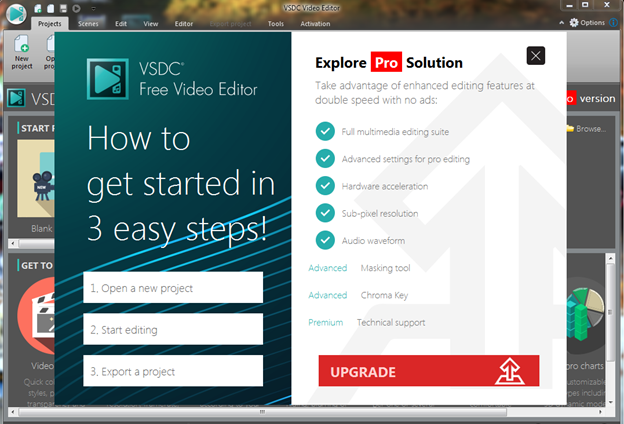Click the bottom horizontal scrollbar
This screenshot has width=624, height=424.
pyautogui.click(x=263, y=412)
